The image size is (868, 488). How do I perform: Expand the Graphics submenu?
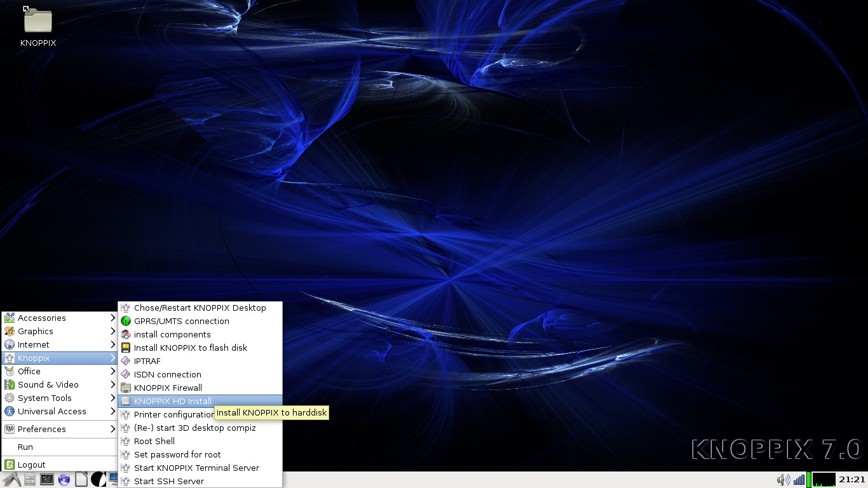tap(59, 331)
